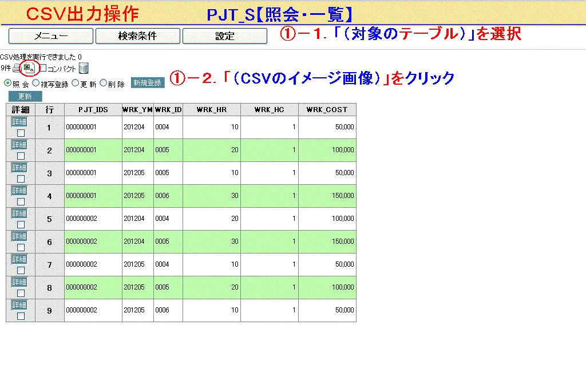
Task: Click the WRK_COST column header
Action: tap(327, 109)
